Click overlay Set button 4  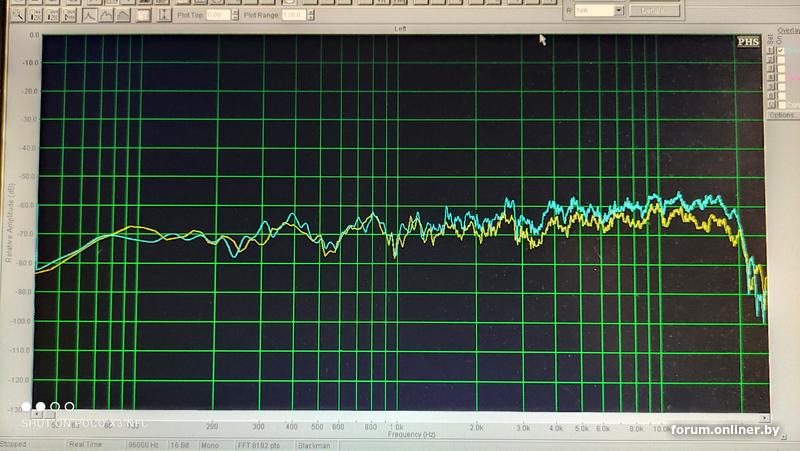click(770, 77)
